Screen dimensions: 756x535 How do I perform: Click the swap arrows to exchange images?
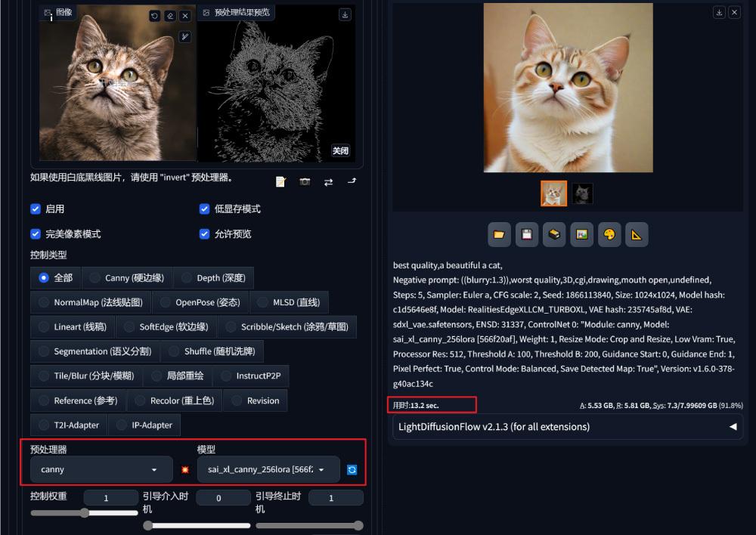(x=328, y=181)
